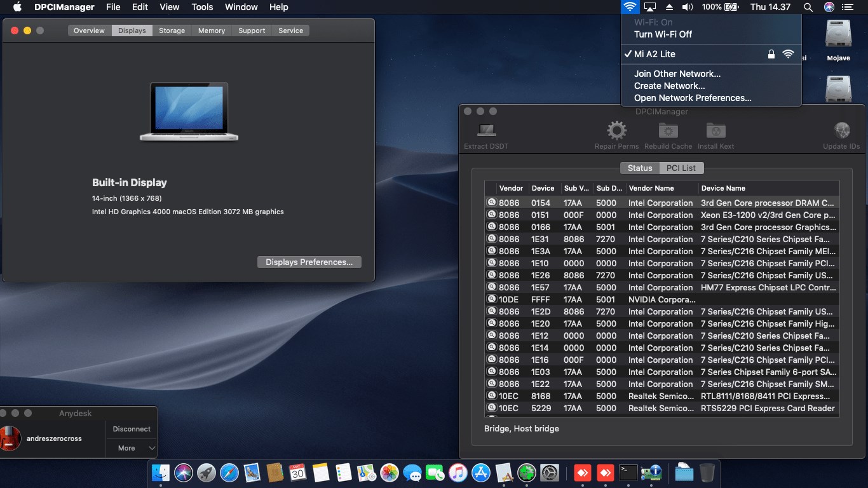Image resolution: width=868 pixels, height=488 pixels.
Task: Click the Install Kext icon
Action: (x=715, y=131)
